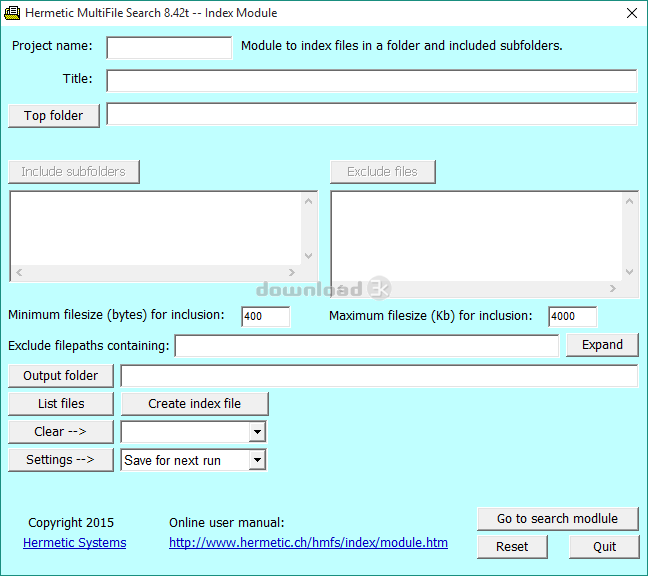Open the online user manual URL link

point(308,543)
